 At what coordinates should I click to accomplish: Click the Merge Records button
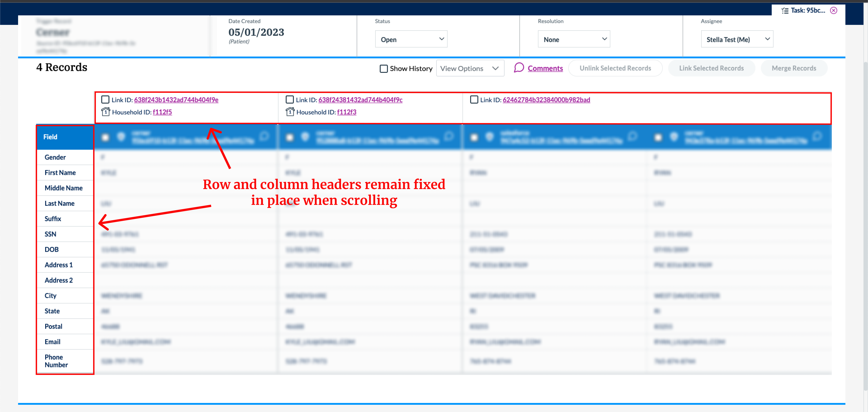[x=794, y=68]
